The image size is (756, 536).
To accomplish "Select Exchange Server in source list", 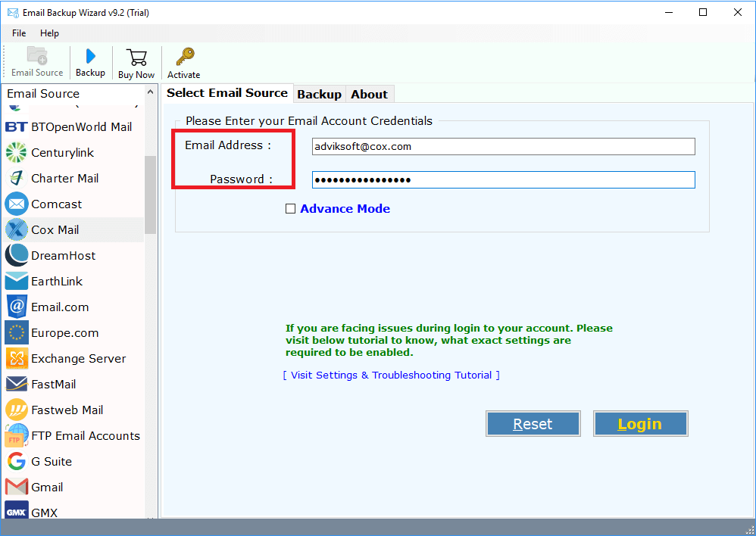I will point(73,359).
